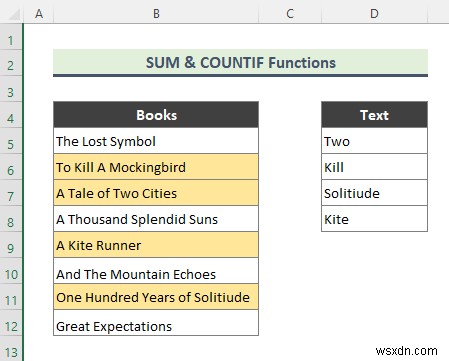The width and height of the screenshot is (449, 361).
Task: Select column C header
Action: 290,14
